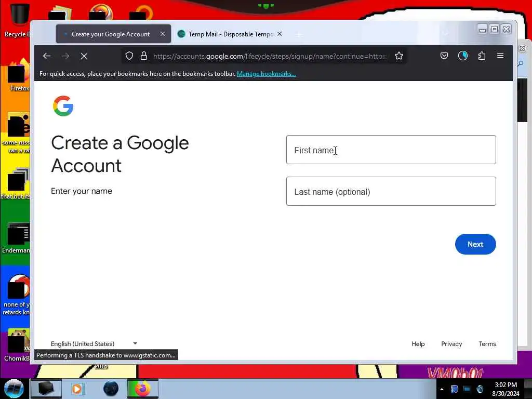The image size is (532, 399).
Task: Click the Last name (optional) field
Action: 391,191
